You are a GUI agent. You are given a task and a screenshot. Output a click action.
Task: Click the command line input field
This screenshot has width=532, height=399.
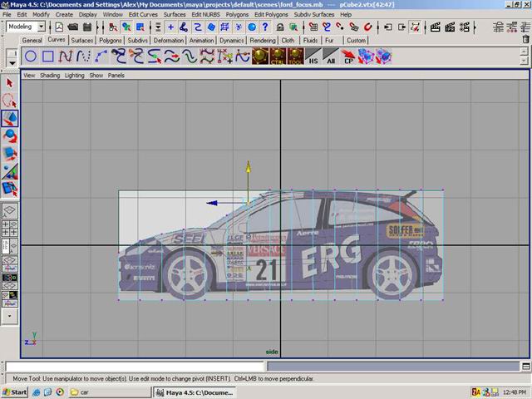135,366
